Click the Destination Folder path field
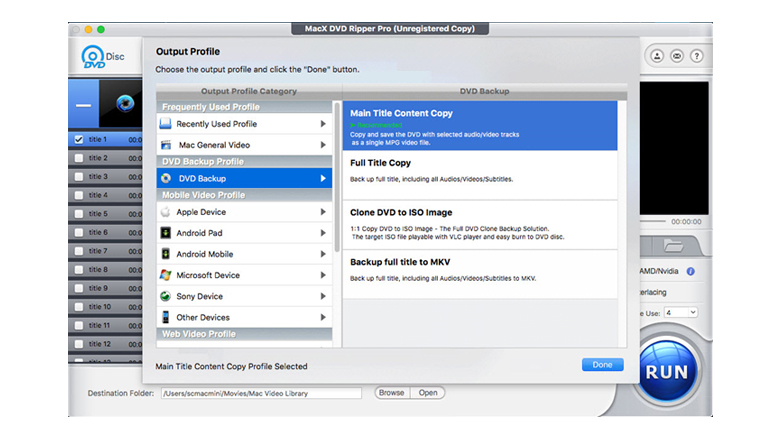The image size is (780, 438). 261,393
